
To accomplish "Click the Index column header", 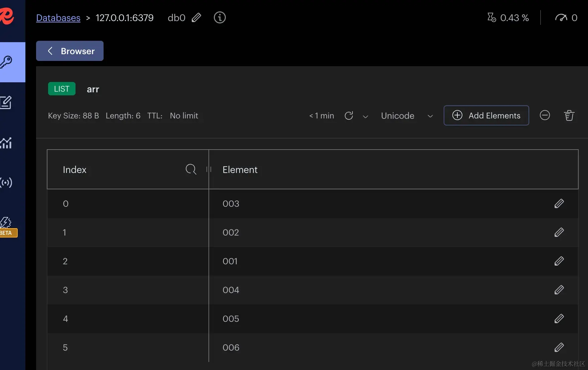I will [x=128, y=169].
